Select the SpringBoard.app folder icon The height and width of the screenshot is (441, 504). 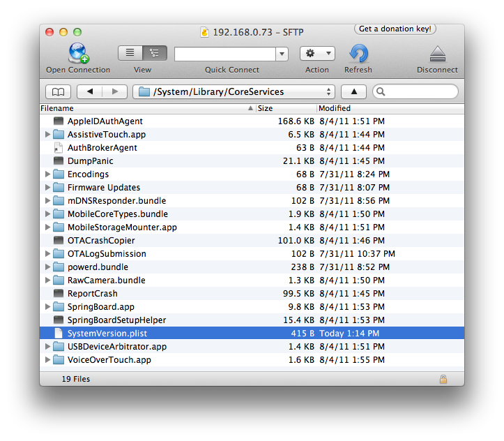coord(59,306)
